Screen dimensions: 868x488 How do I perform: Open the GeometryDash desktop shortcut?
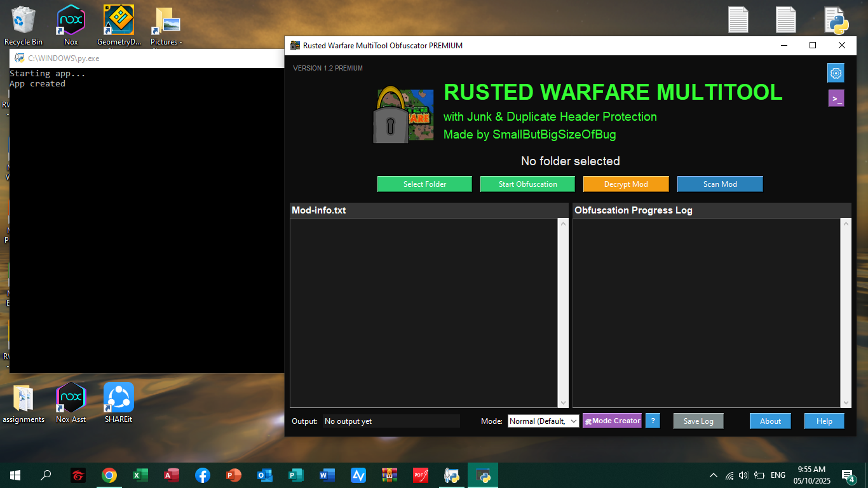tap(119, 25)
